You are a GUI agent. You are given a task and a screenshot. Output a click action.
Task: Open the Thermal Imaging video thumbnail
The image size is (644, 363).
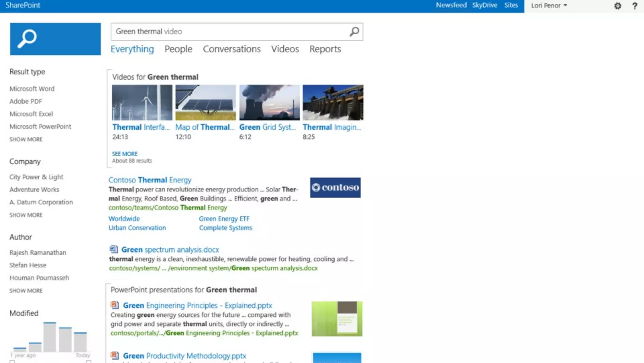[x=333, y=103]
